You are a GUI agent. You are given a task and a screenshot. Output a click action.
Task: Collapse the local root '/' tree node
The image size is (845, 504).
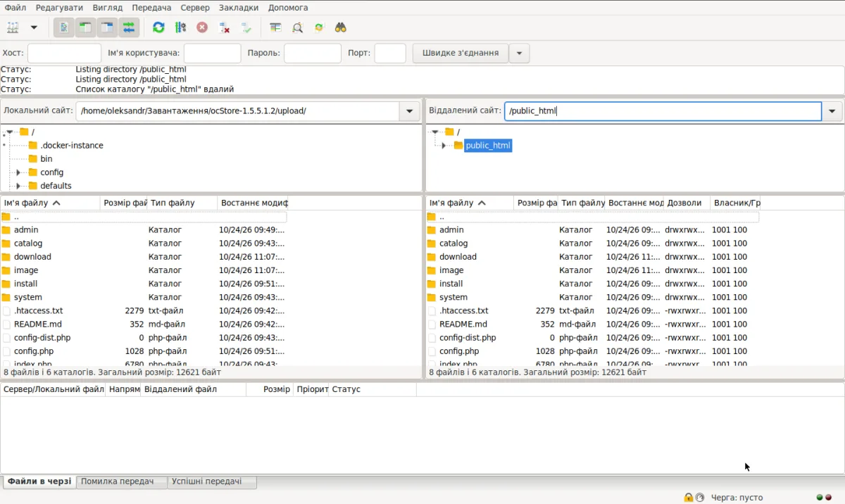(9, 132)
